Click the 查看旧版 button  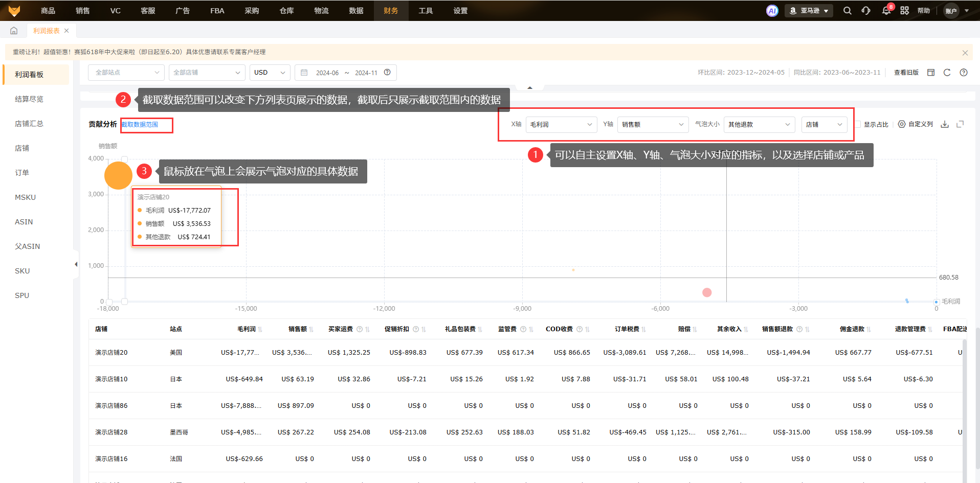point(906,73)
